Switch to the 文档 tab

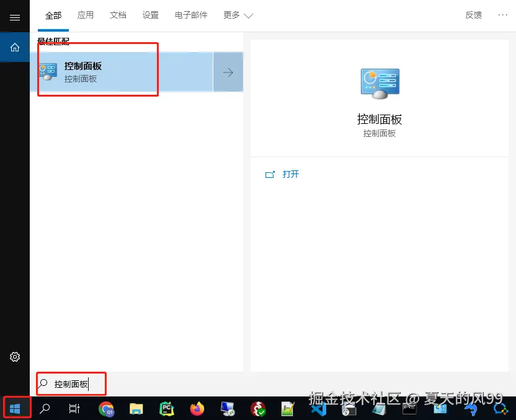click(118, 15)
